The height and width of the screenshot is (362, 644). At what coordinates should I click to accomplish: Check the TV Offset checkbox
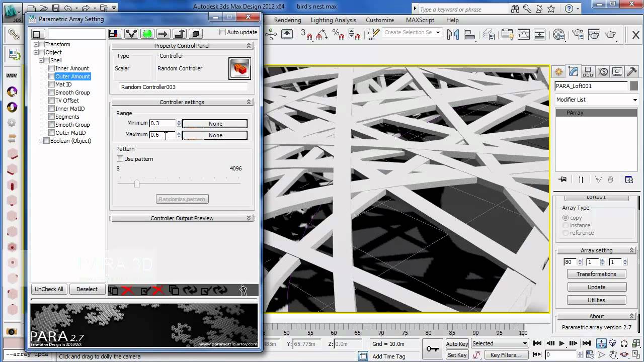coord(51,101)
